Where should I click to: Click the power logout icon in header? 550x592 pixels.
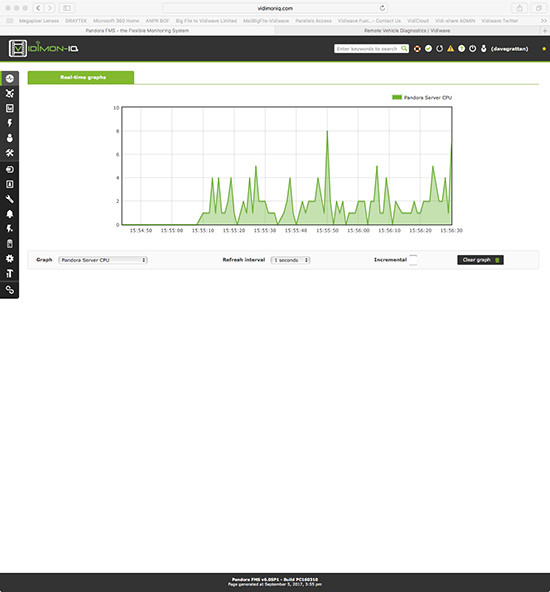(473, 49)
